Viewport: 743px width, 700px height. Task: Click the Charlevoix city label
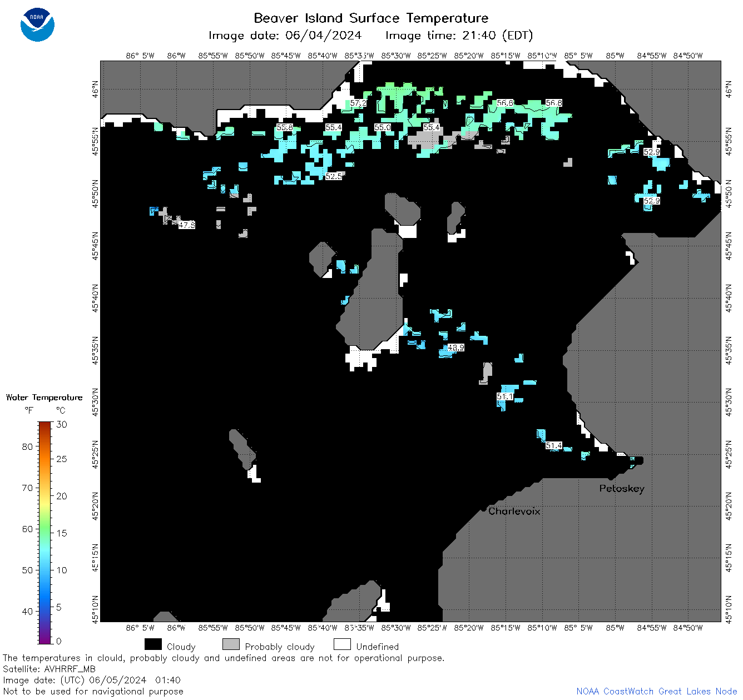(x=514, y=511)
